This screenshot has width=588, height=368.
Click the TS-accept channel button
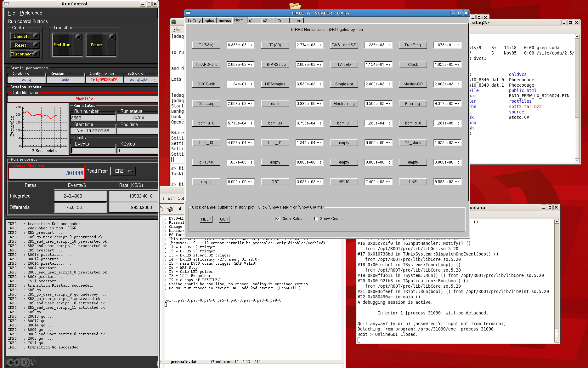pyautogui.click(x=206, y=104)
